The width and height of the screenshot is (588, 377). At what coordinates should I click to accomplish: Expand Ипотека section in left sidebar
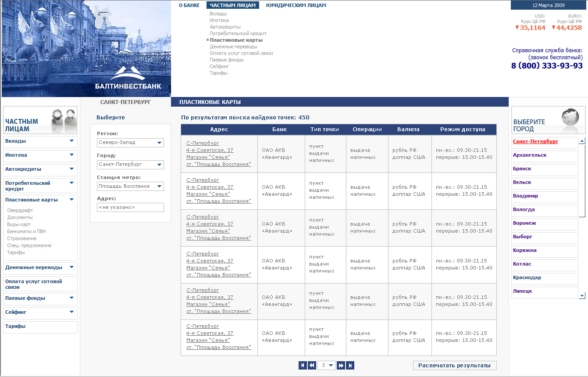point(71,155)
